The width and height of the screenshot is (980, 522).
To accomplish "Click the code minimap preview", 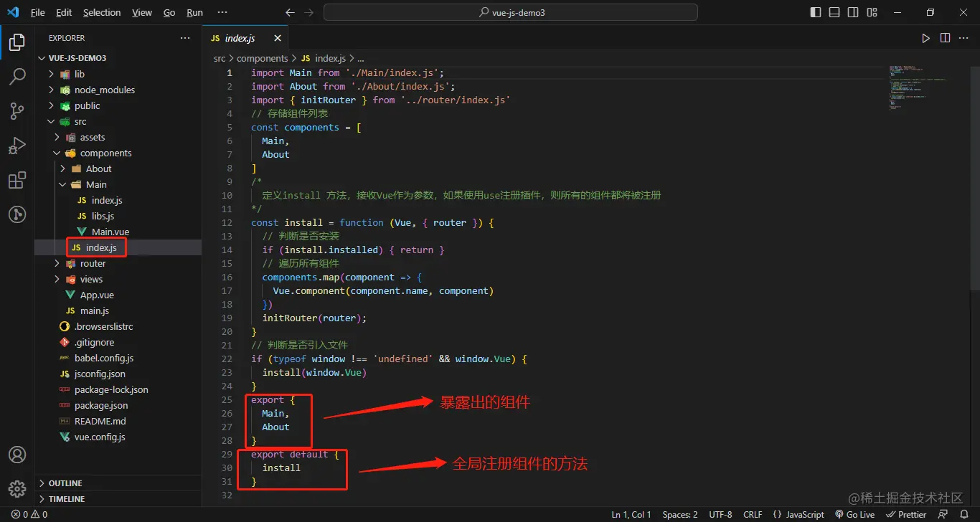I will 918,90.
